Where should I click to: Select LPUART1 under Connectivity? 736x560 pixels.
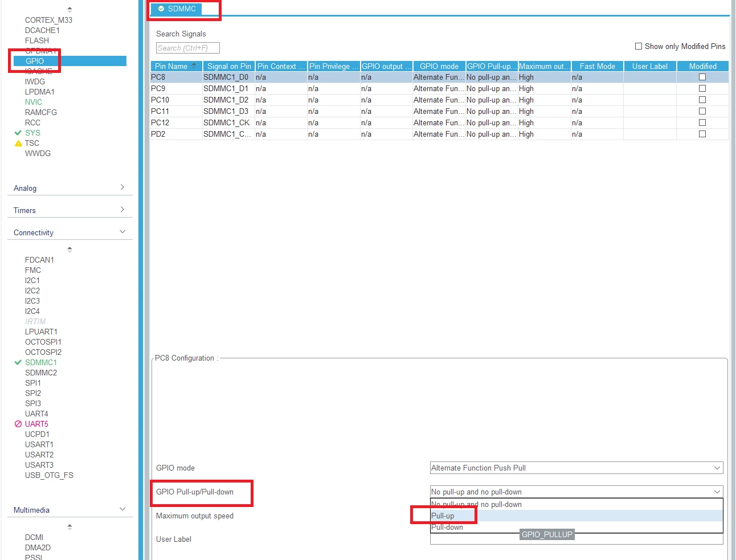pyautogui.click(x=41, y=332)
